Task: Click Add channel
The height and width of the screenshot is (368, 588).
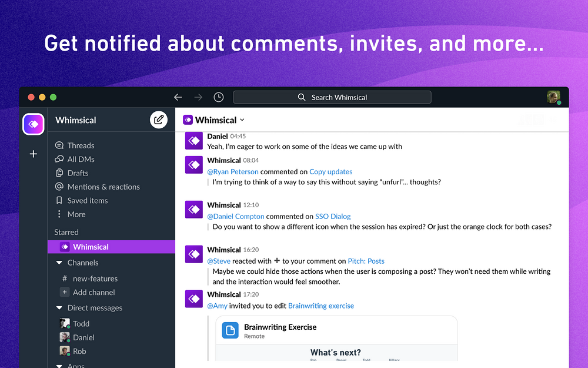Action: 93,292
